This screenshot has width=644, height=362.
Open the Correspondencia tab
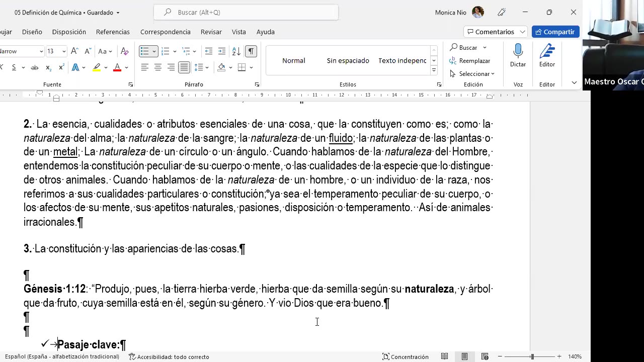coord(166,32)
